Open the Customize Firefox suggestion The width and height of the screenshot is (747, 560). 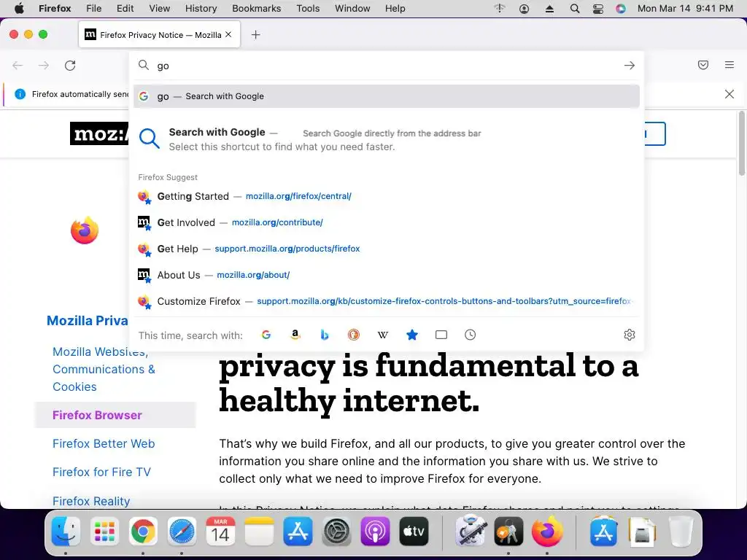click(x=387, y=301)
